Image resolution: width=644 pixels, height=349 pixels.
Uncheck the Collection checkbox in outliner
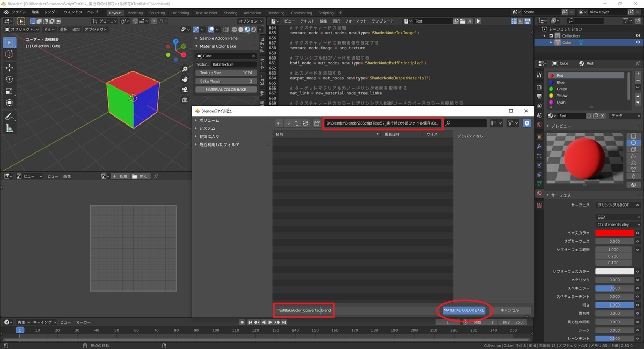551,35
